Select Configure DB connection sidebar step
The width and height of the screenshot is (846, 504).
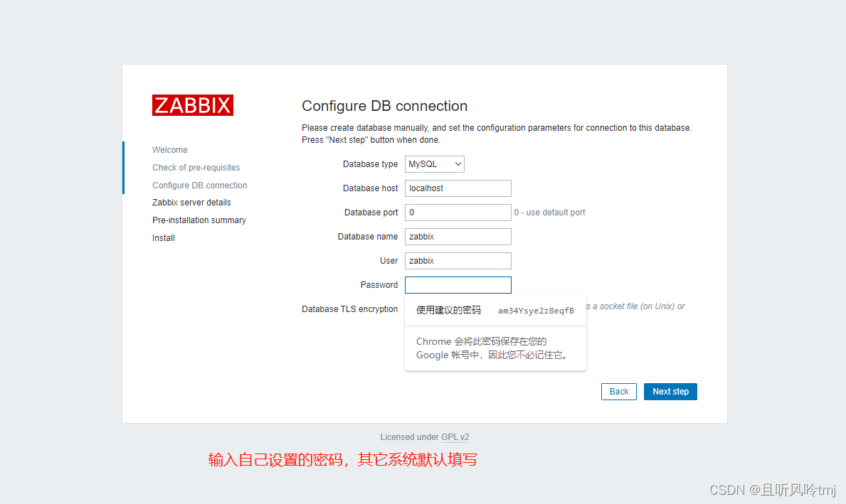click(x=200, y=186)
